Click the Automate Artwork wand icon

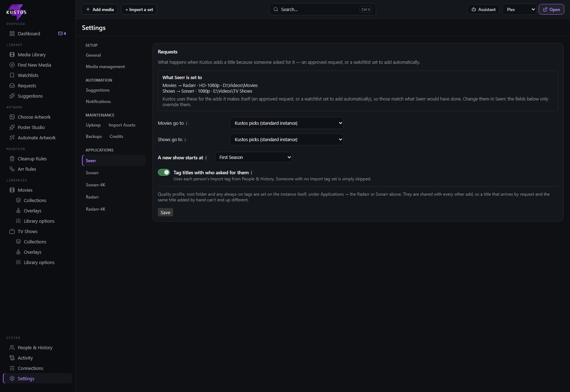tap(12, 138)
